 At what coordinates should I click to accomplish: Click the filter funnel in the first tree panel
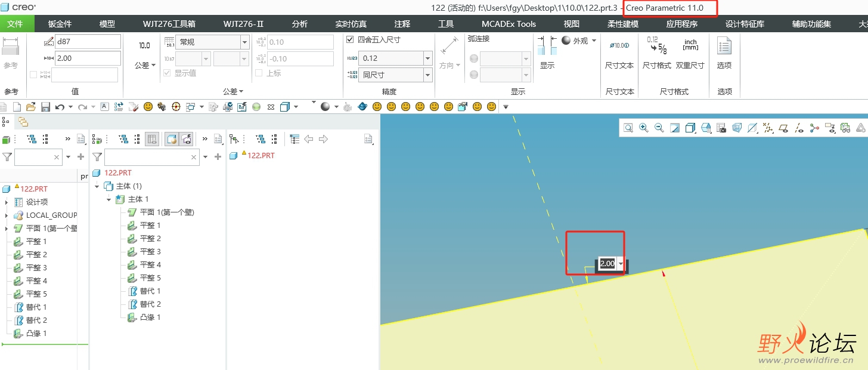click(7, 157)
